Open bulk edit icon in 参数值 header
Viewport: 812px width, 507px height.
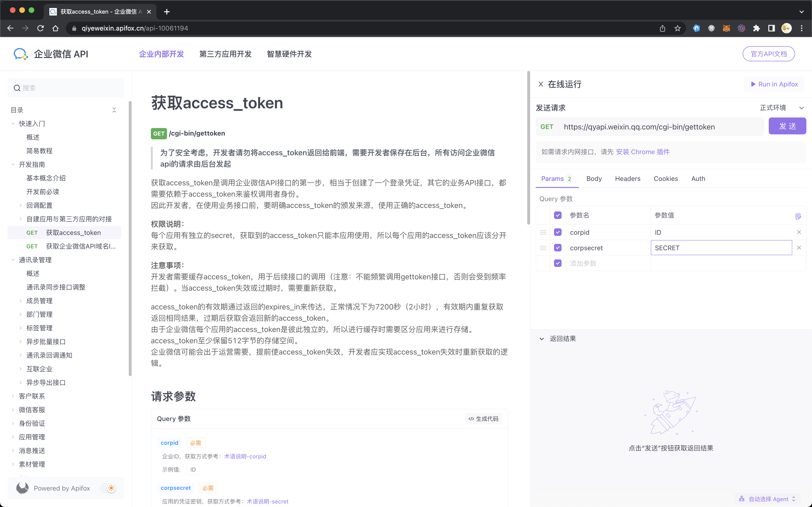(798, 216)
